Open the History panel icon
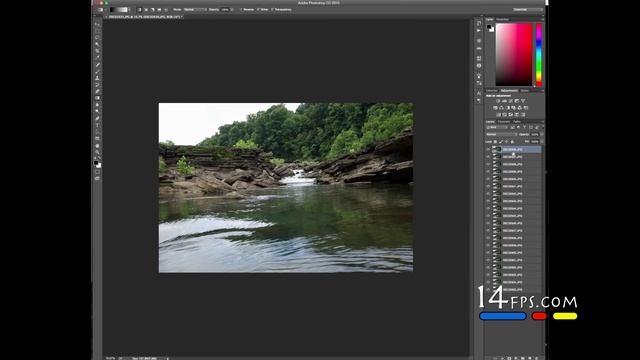Viewport: 640px width, 360px height. coord(479,24)
